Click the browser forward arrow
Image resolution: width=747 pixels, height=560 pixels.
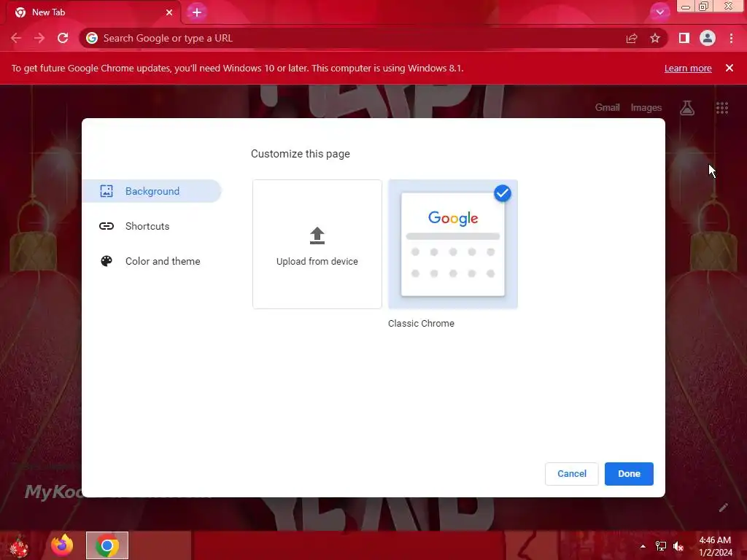(39, 38)
